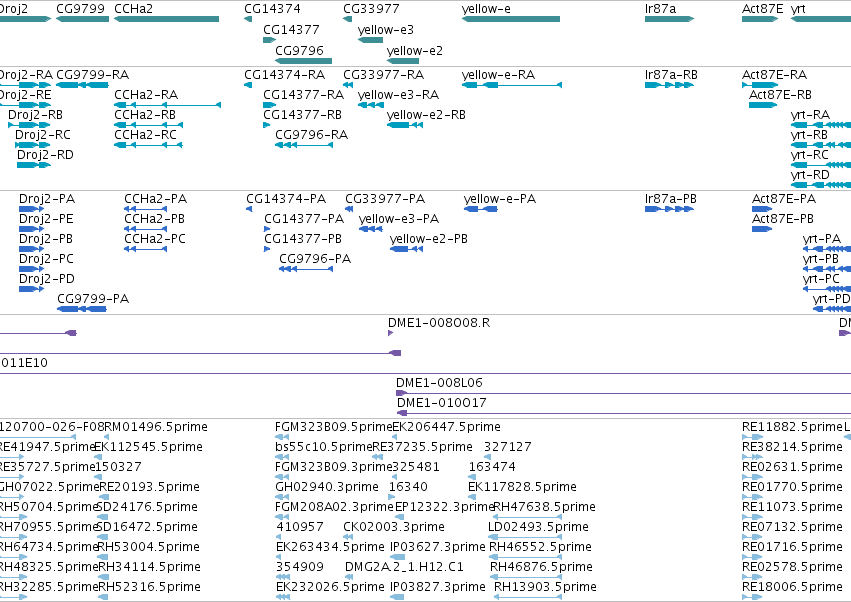This screenshot has height=602, width=851.
Task: Click the yellow-e-RA transcript label
Action: tap(498, 74)
